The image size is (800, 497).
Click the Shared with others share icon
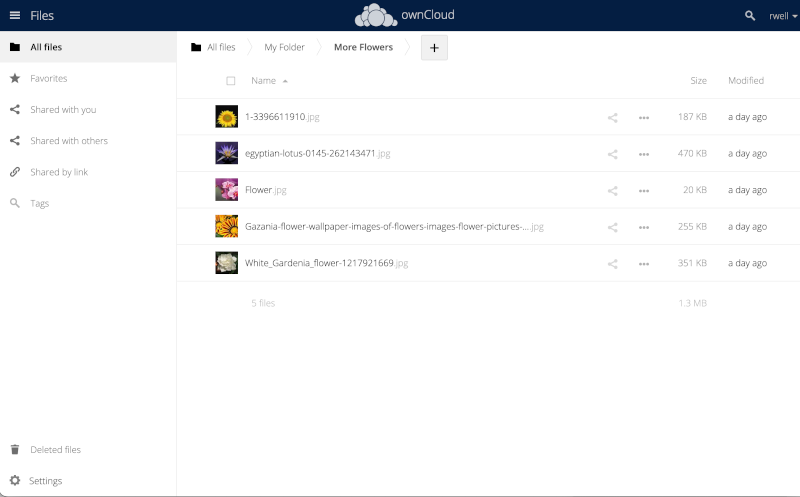coord(15,140)
